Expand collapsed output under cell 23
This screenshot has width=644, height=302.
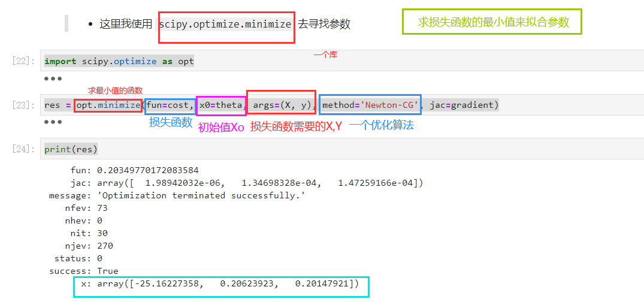(53, 122)
